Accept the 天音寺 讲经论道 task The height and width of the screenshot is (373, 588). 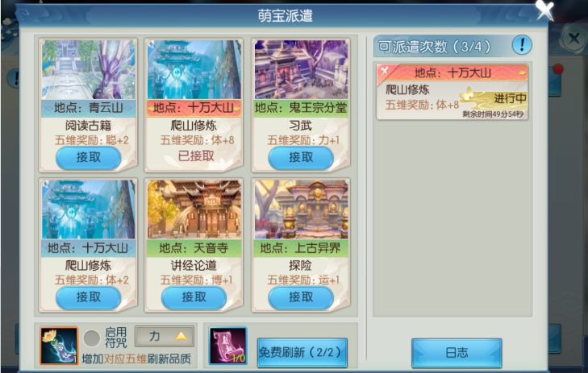click(194, 297)
